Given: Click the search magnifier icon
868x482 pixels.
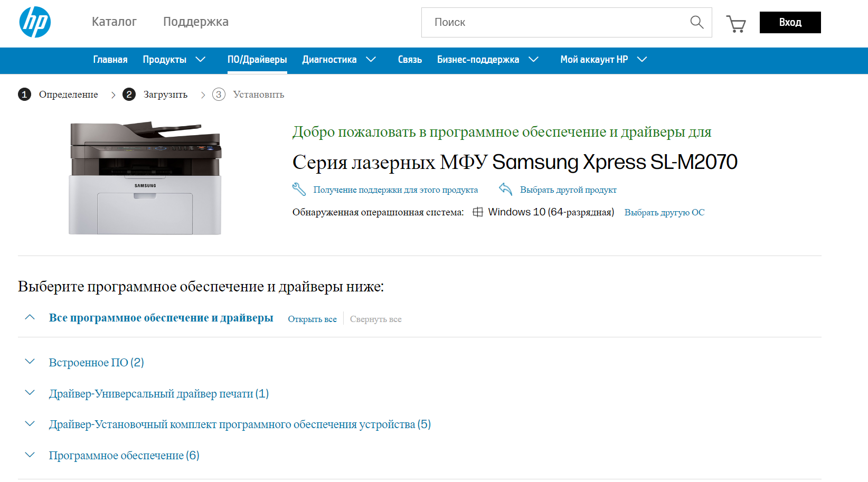Looking at the screenshot, I should pyautogui.click(x=697, y=22).
